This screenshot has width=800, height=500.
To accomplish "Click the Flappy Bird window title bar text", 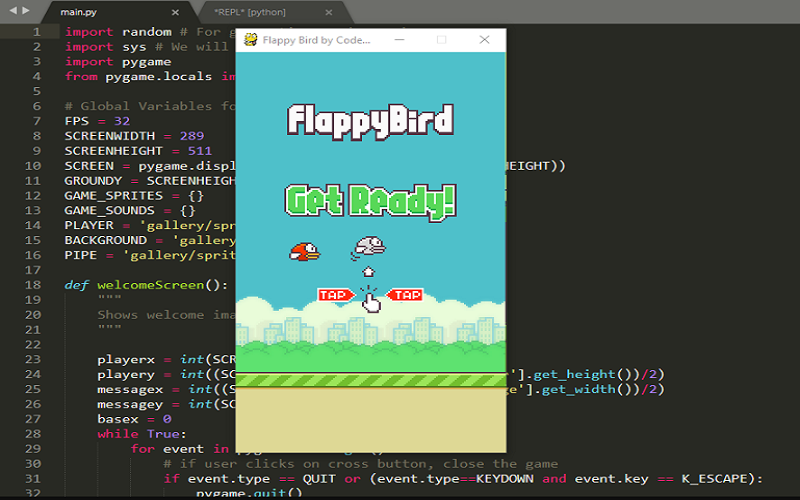I will (316, 40).
